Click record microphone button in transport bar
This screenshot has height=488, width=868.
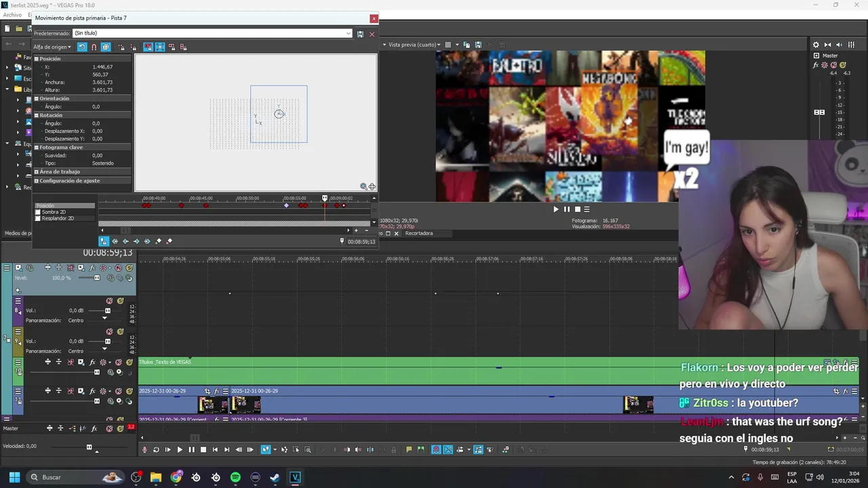pos(144,450)
